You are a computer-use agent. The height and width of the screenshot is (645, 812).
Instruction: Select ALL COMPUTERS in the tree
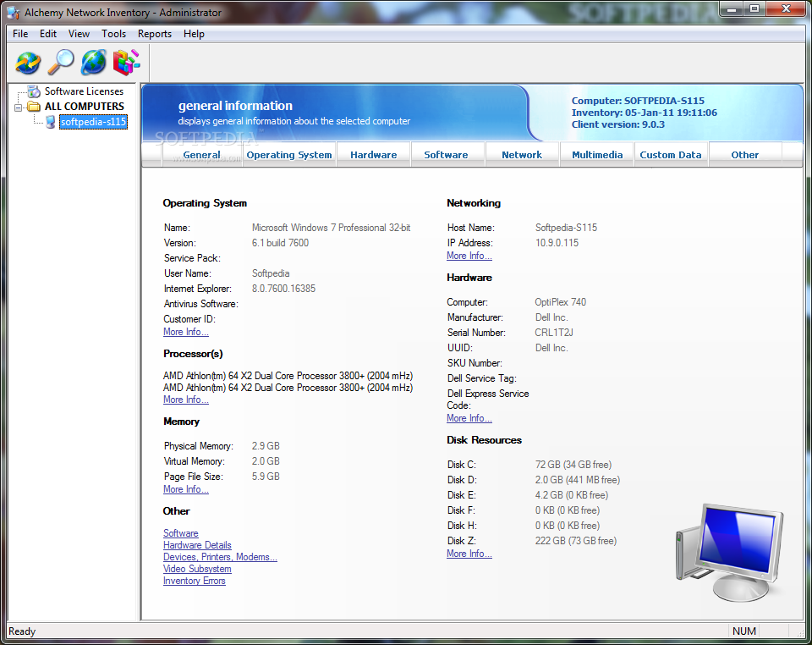85,107
